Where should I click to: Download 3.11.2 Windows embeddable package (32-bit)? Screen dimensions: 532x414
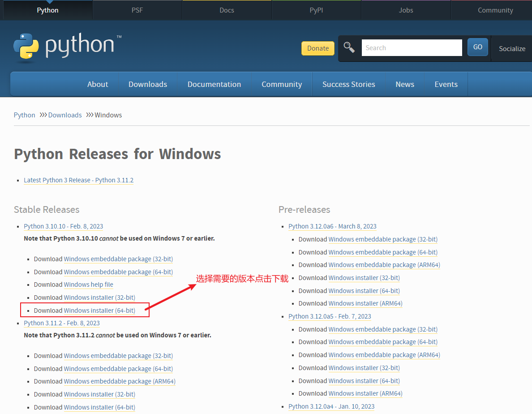click(118, 356)
